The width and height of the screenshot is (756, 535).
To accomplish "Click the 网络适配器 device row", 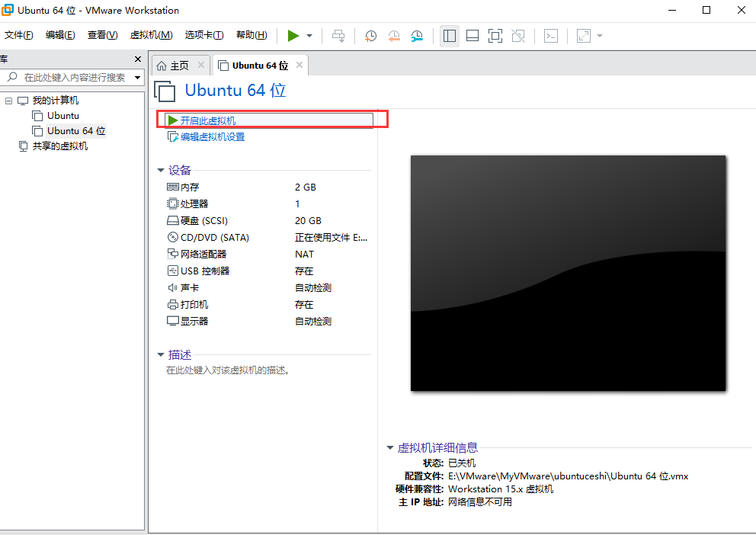I will point(267,254).
